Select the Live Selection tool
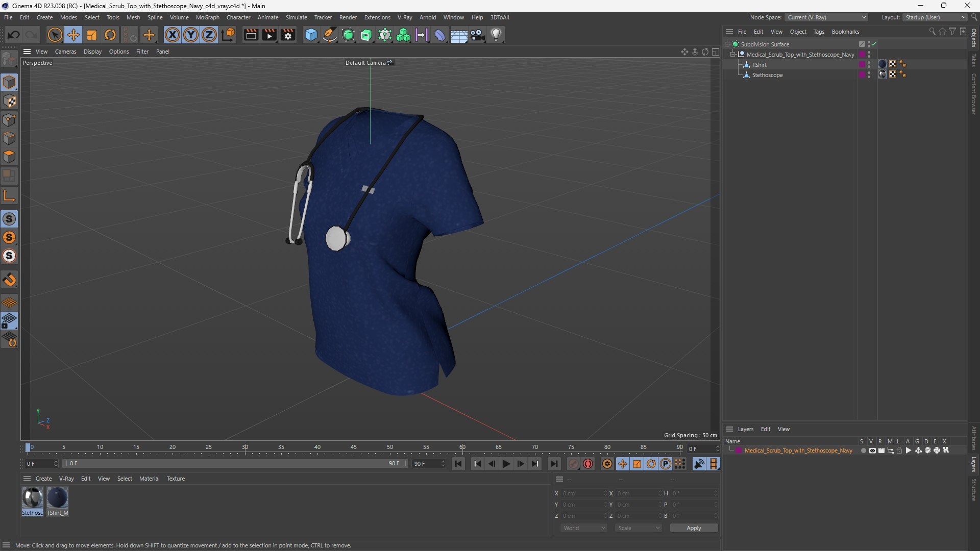 tap(55, 35)
